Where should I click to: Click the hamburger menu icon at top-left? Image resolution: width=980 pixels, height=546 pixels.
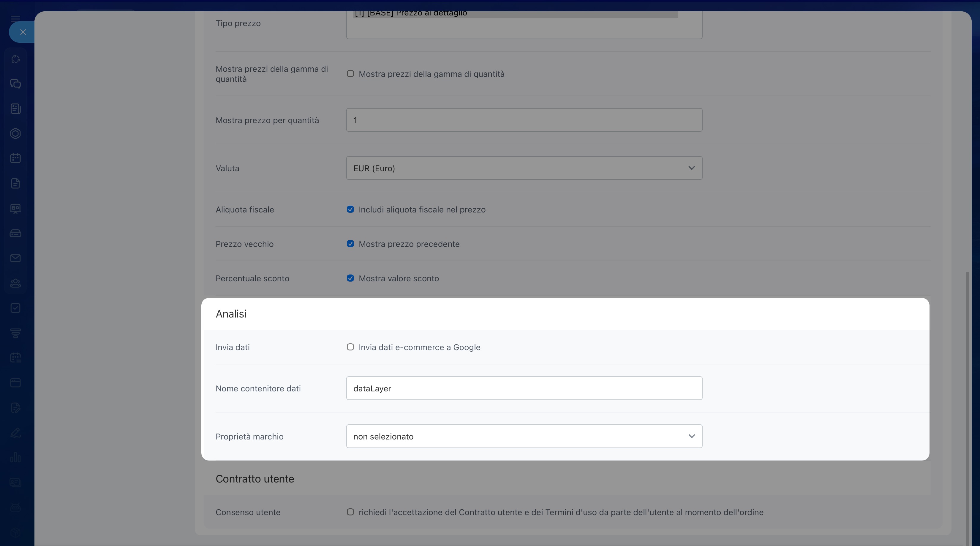[16, 18]
